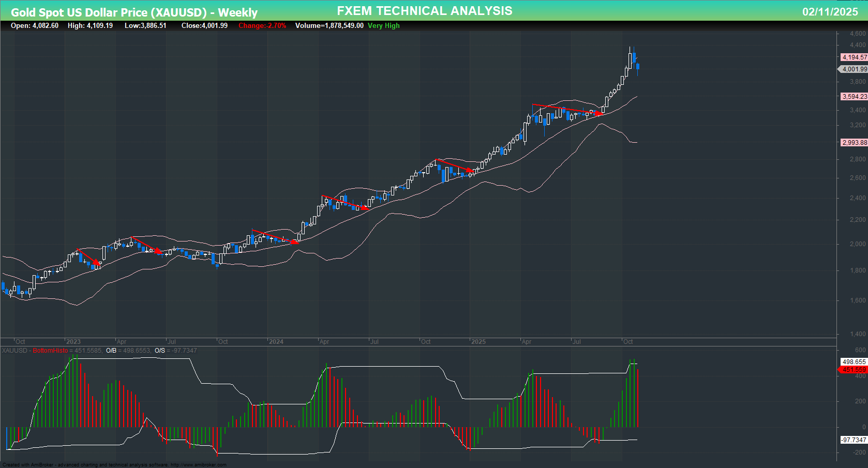Image resolution: width=868 pixels, height=468 pixels.
Task: Click the FXEM TECHNICAL ANALYSIS header
Action: [424, 10]
